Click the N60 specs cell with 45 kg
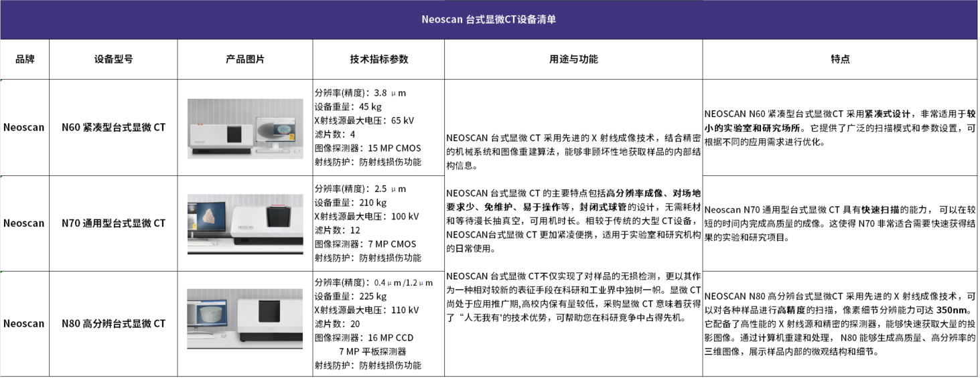The image size is (980, 378). pos(378,127)
